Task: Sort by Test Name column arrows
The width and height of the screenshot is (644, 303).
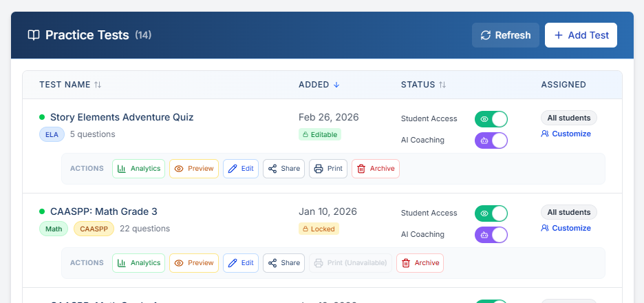Action: 98,85
